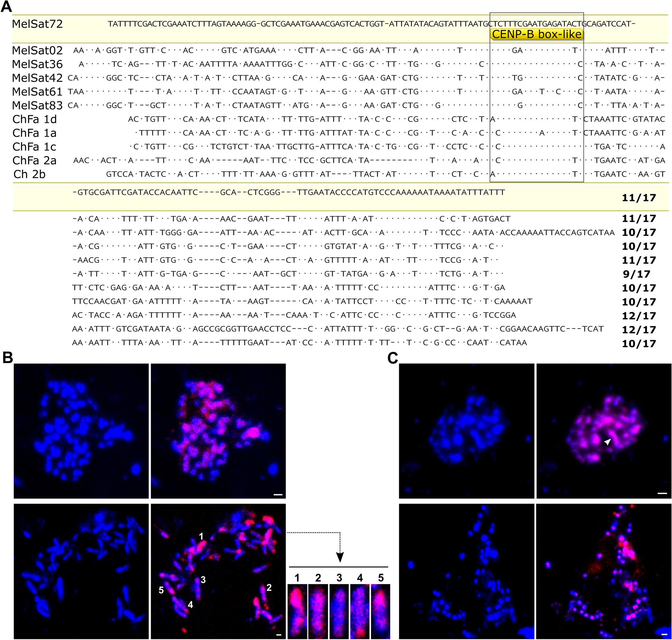This screenshot has width=672, height=640.
Task: Open panel C upper magenta nucleus image
Action: point(604,431)
